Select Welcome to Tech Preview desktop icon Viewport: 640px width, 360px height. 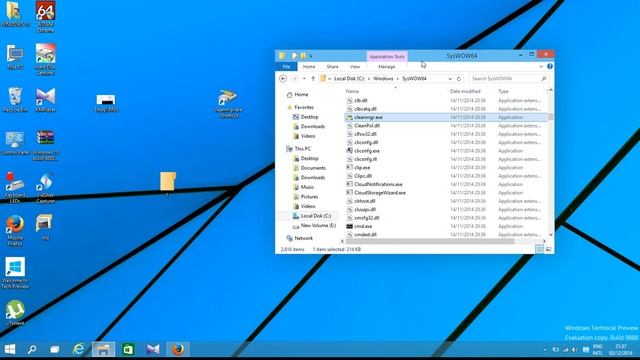click(15, 273)
